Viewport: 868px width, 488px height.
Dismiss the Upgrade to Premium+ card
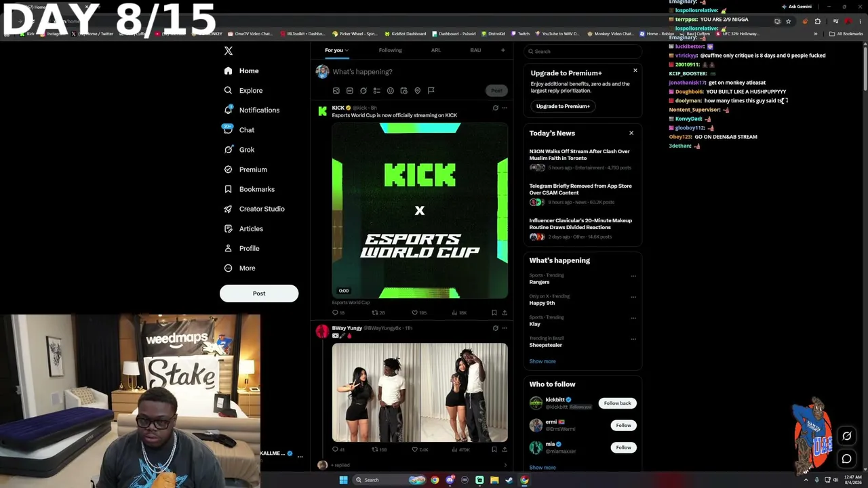coord(635,70)
